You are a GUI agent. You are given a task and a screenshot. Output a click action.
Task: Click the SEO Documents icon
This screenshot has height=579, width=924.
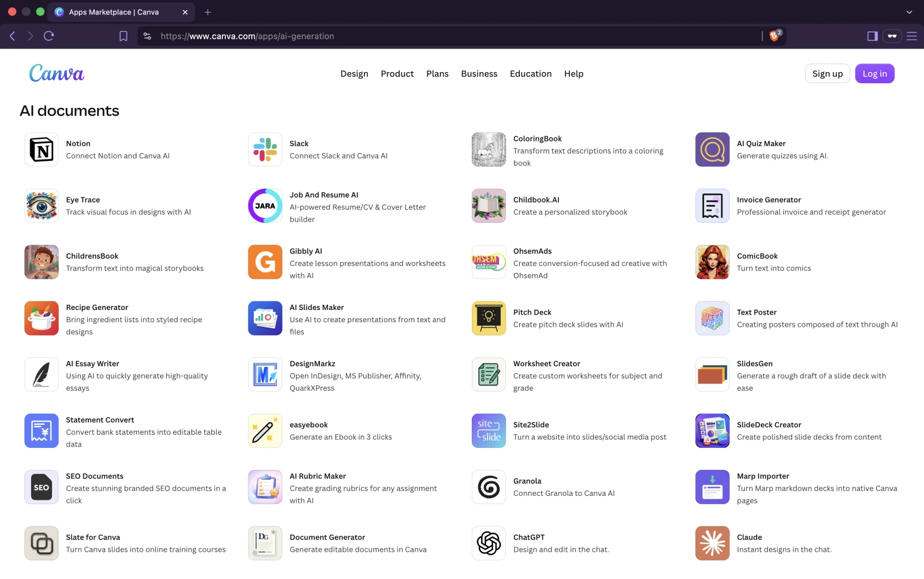click(x=42, y=487)
